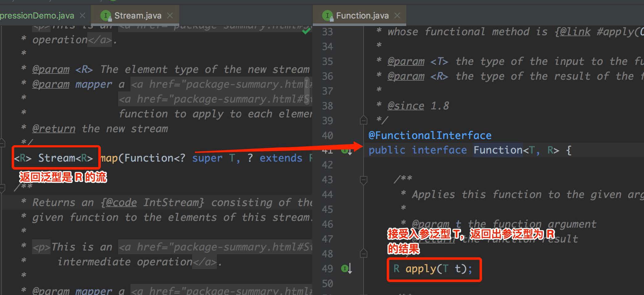Collapse the Javadoc fold marker at line 43

364,179
